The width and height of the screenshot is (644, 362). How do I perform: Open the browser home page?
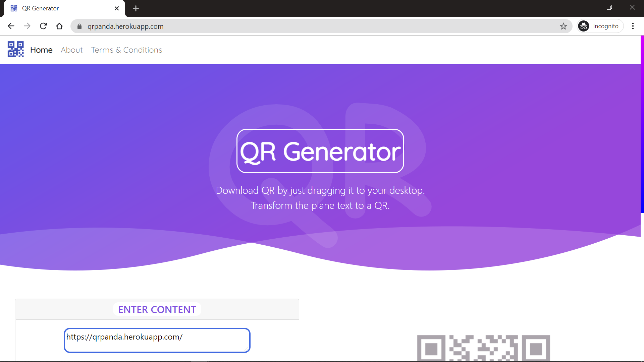pyautogui.click(x=59, y=26)
